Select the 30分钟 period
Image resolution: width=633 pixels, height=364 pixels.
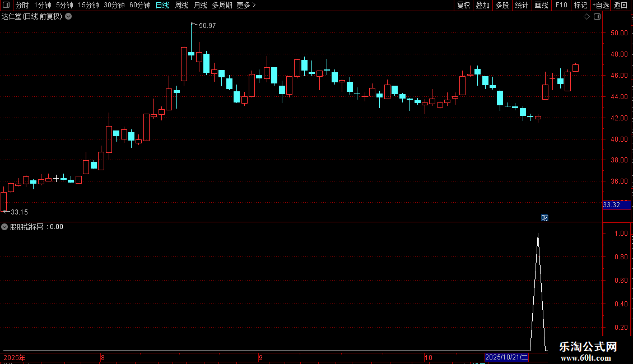[114, 5]
